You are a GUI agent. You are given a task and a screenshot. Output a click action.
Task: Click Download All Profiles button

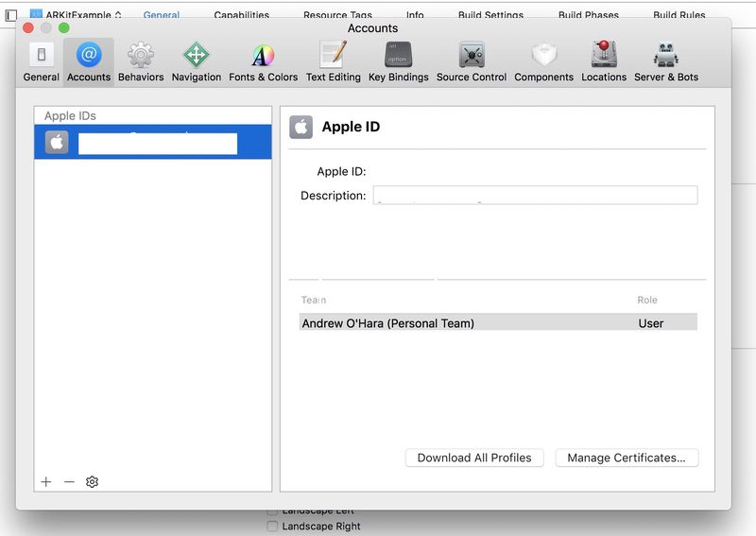coord(474,458)
